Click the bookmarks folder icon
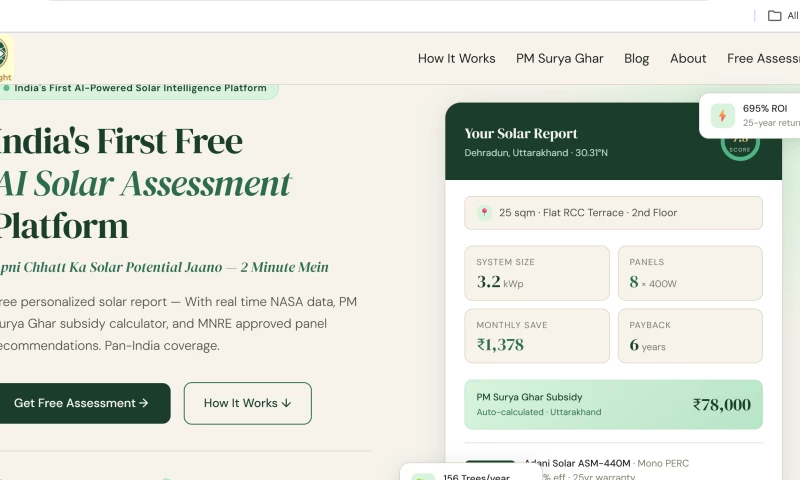This screenshot has height=480, width=800. pyautogui.click(x=774, y=16)
